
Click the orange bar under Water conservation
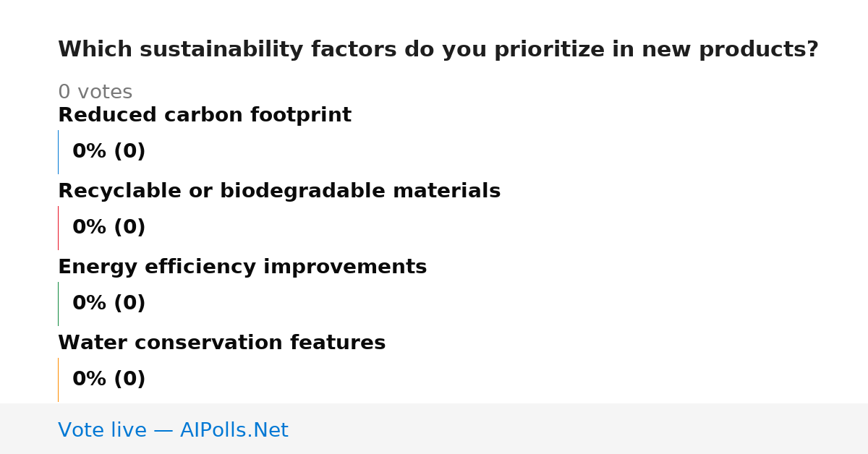coord(58,380)
